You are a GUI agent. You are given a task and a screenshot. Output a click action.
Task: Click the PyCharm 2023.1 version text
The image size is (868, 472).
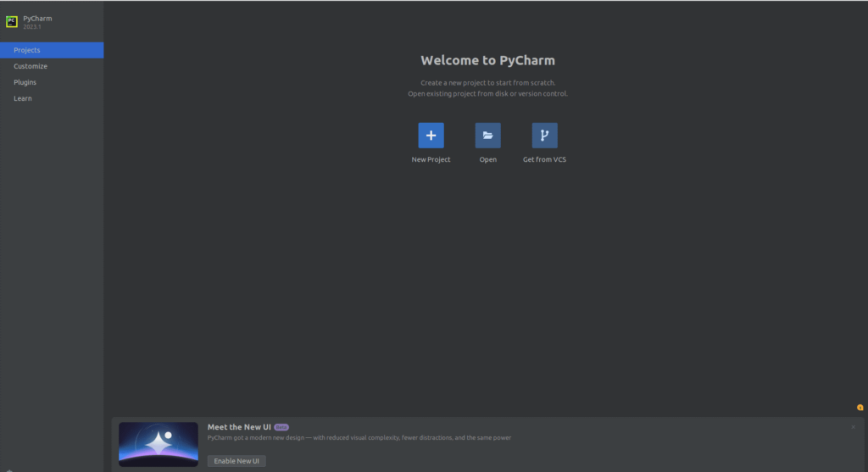pos(32,26)
